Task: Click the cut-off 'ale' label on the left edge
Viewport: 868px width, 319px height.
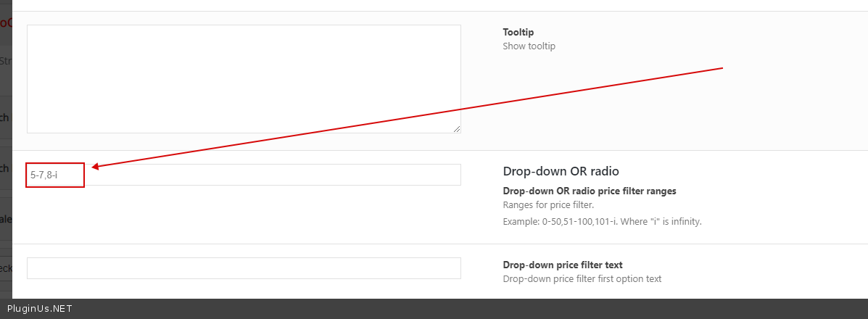Action: [6, 220]
